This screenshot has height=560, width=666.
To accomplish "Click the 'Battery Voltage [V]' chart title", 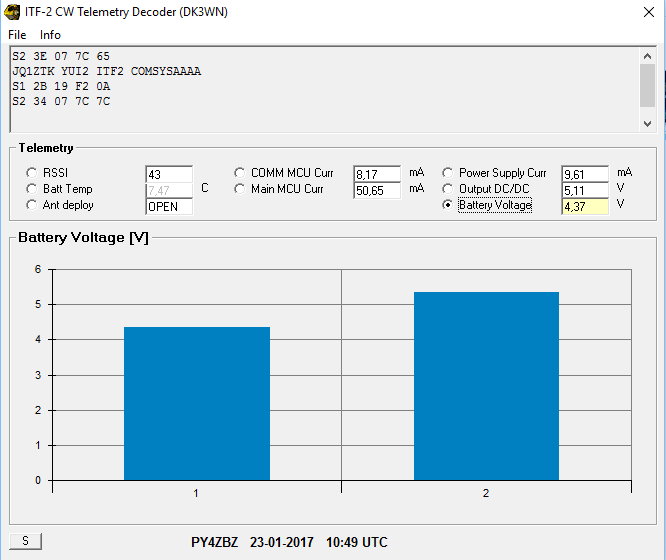I will 83,238.
